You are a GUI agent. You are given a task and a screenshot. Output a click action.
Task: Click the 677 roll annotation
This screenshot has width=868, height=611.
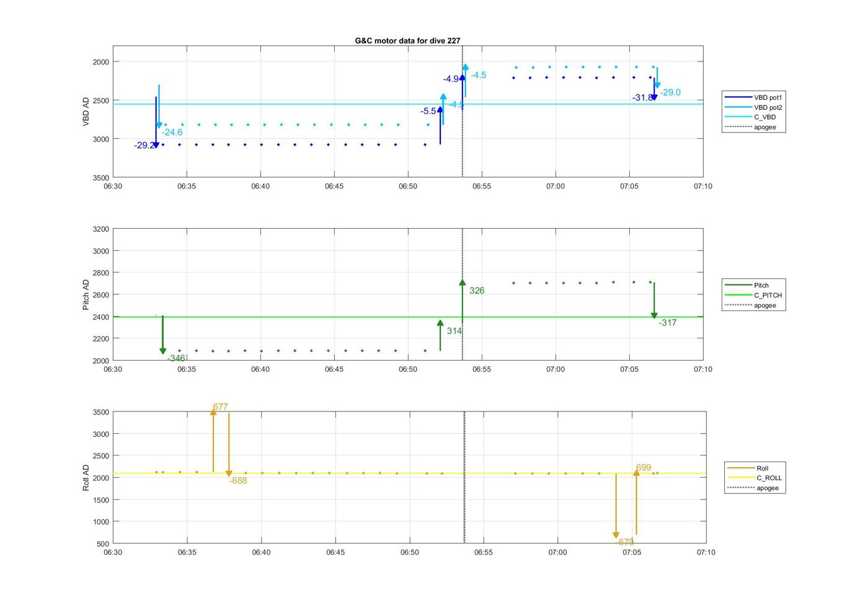[220, 407]
